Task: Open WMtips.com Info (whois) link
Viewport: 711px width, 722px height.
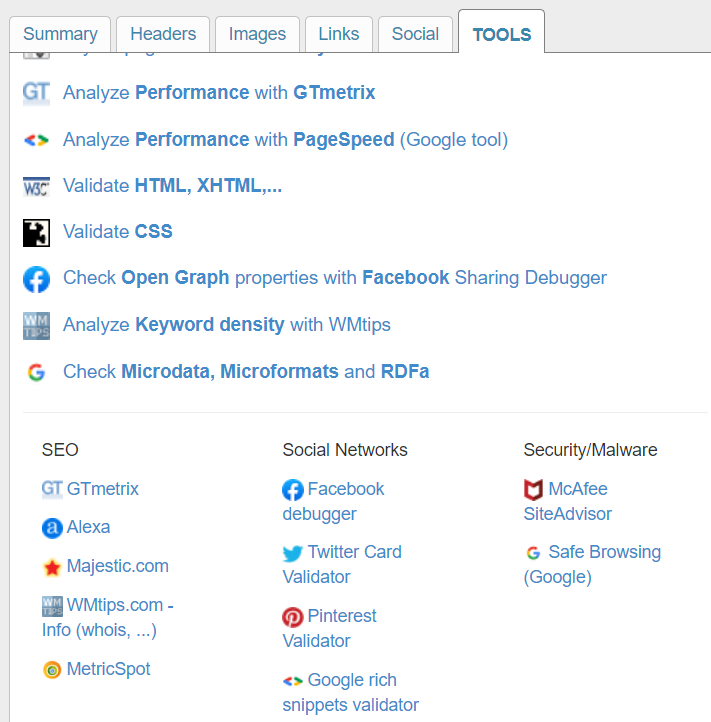Action: 108,617
